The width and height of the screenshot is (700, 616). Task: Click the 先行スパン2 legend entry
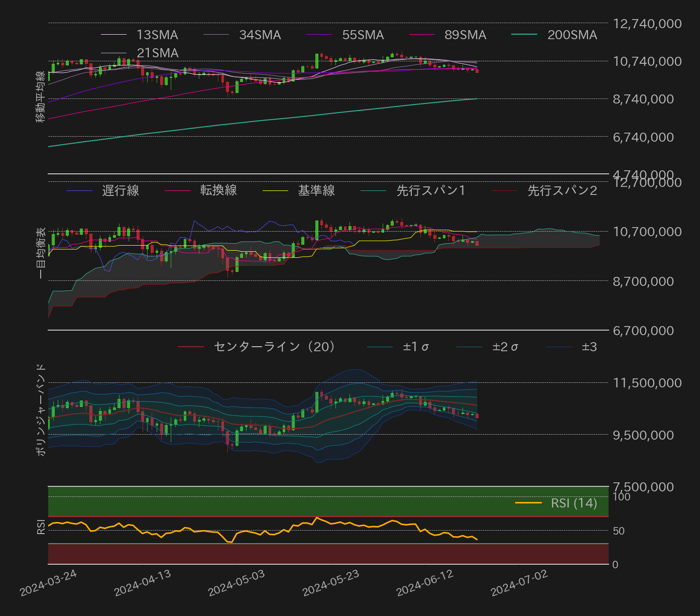544,190
